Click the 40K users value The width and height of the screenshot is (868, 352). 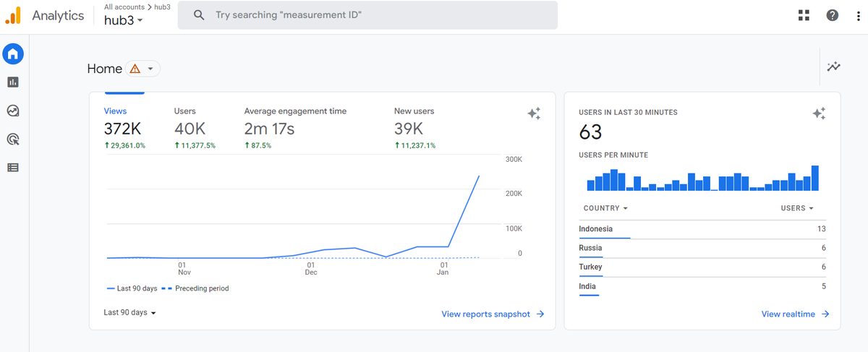pos(190,129)
